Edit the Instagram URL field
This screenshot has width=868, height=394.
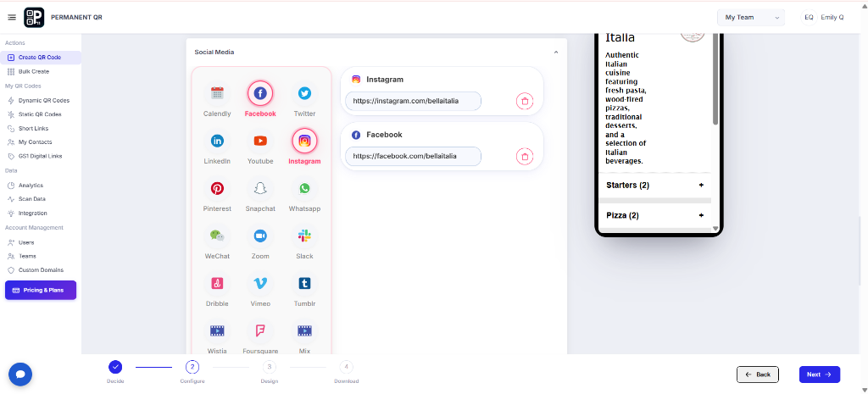[413, 102]
